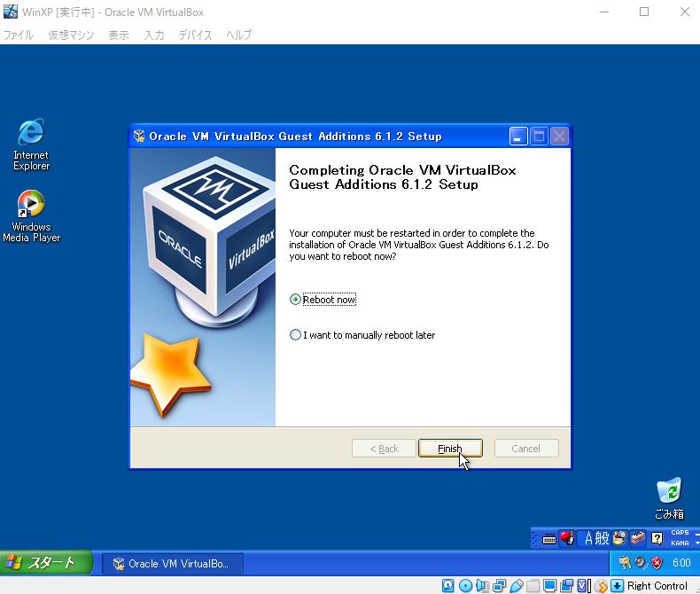The height and width of the screenshot is (594, 700).
Task: Activate the Oracle VM VirtualBox taskbar item
Action: coord(173,564)
